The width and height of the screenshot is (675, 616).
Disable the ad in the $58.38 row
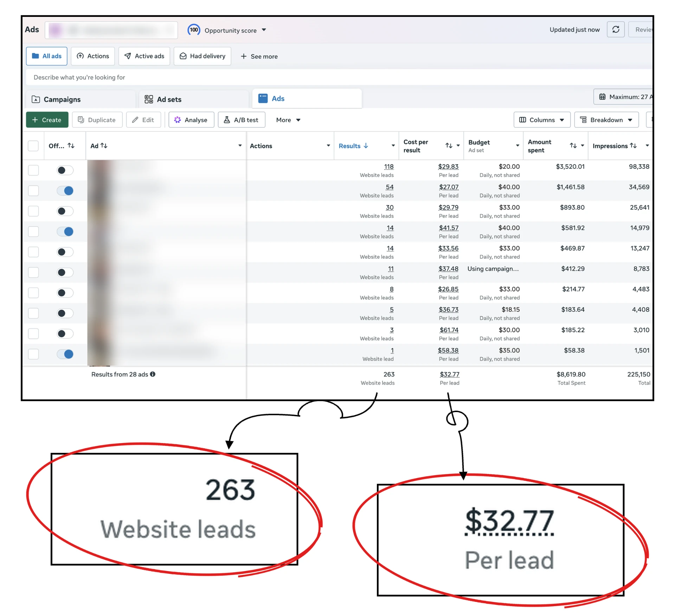(x=65, y=354)
